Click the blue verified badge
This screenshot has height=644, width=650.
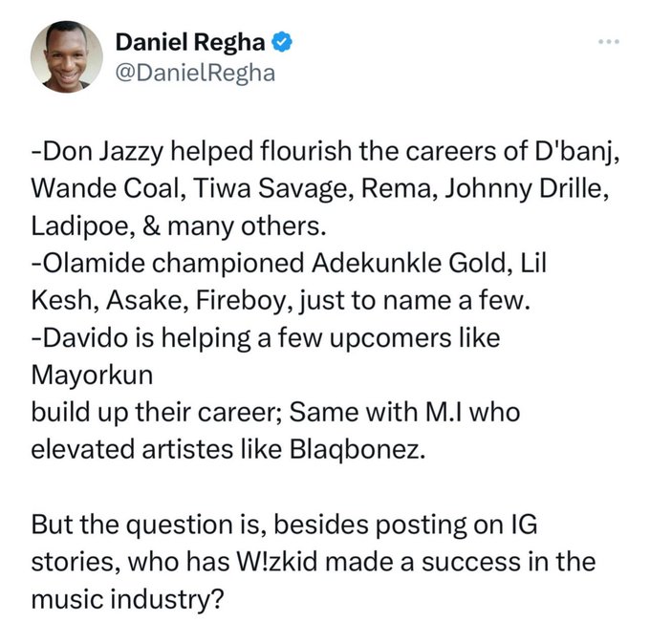282,42
